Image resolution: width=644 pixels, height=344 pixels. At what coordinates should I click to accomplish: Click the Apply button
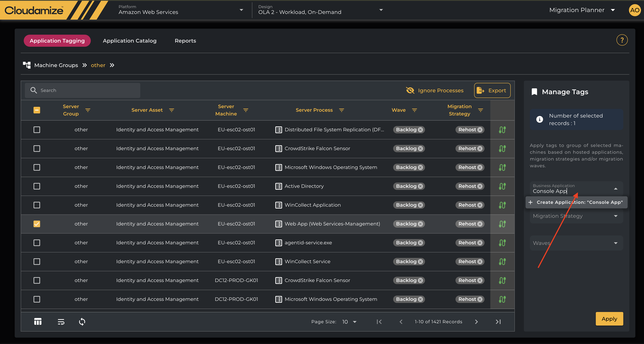609,319
